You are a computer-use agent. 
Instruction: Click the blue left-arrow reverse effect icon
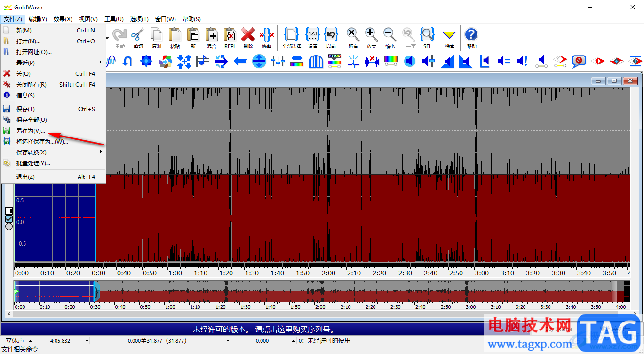tap(240, 61)
